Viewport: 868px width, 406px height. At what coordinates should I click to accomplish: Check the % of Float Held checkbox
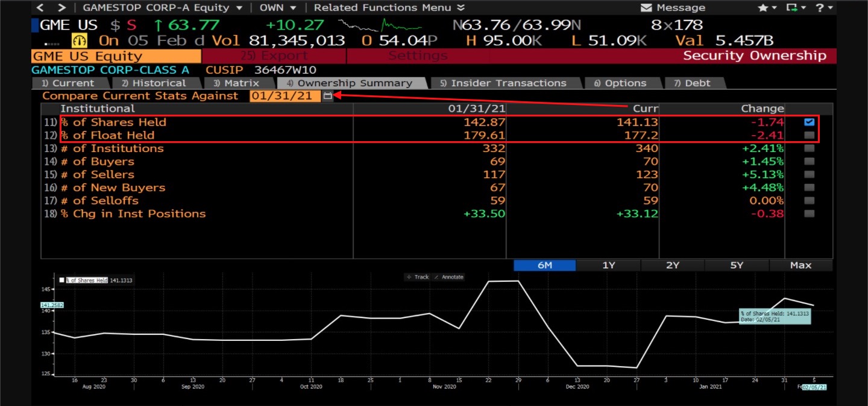809,135
